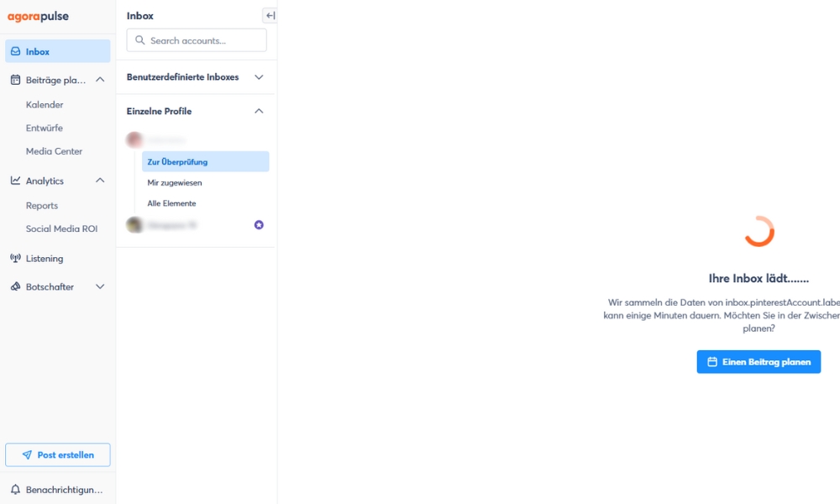Screen dimensions: 840x504
Task: Collapse the Einzelne Profile section
Action: [x=259, y=111]
